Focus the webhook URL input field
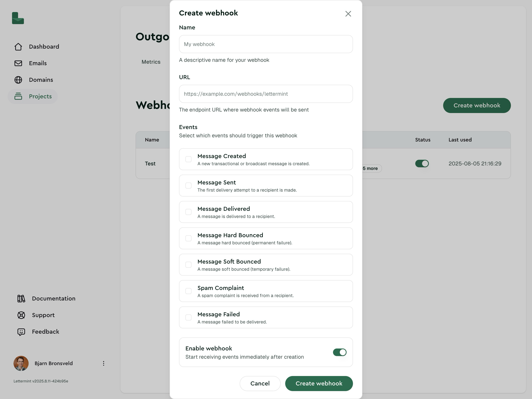Screen dimensions: 532x399 (x=266, y=94)
